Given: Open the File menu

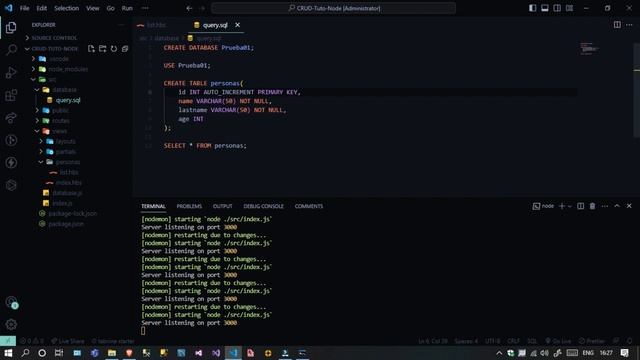Looking at the screenshot, I should pos(24,8).
